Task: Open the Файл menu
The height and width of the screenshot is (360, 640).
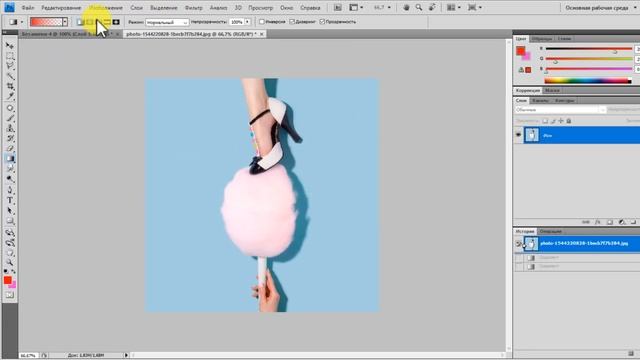Action: coord(28,8)
